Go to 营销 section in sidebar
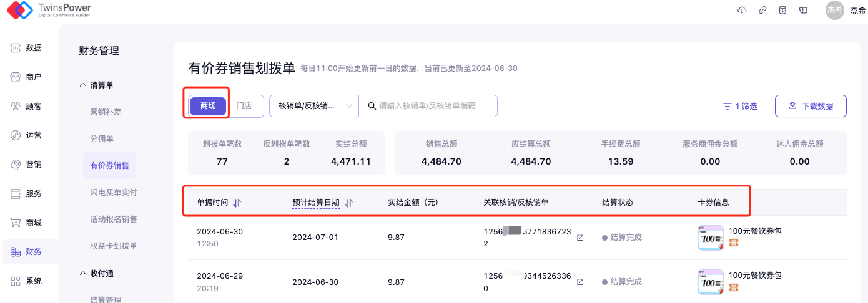Viewport: 868px width, 303px height. (26, 165)
